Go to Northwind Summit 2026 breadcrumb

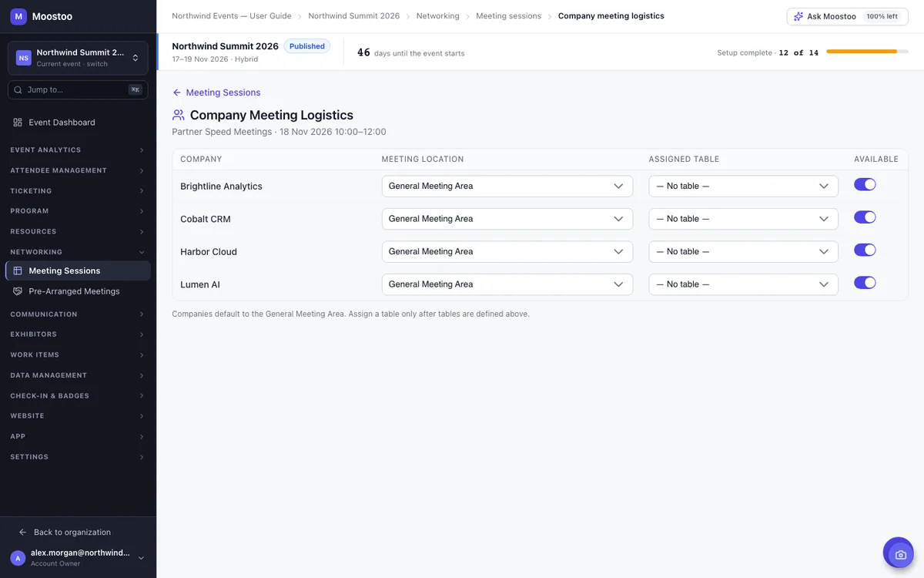(x=353, y=16)
